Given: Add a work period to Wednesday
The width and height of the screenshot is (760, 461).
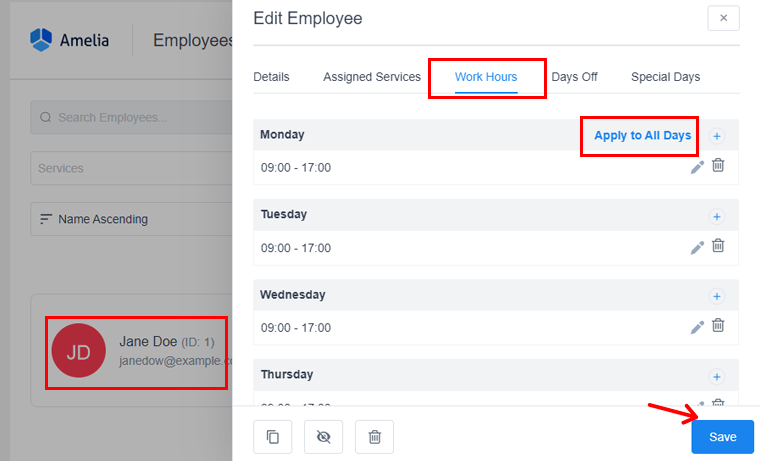Looking at the screenshot, I should pos(716,296).
